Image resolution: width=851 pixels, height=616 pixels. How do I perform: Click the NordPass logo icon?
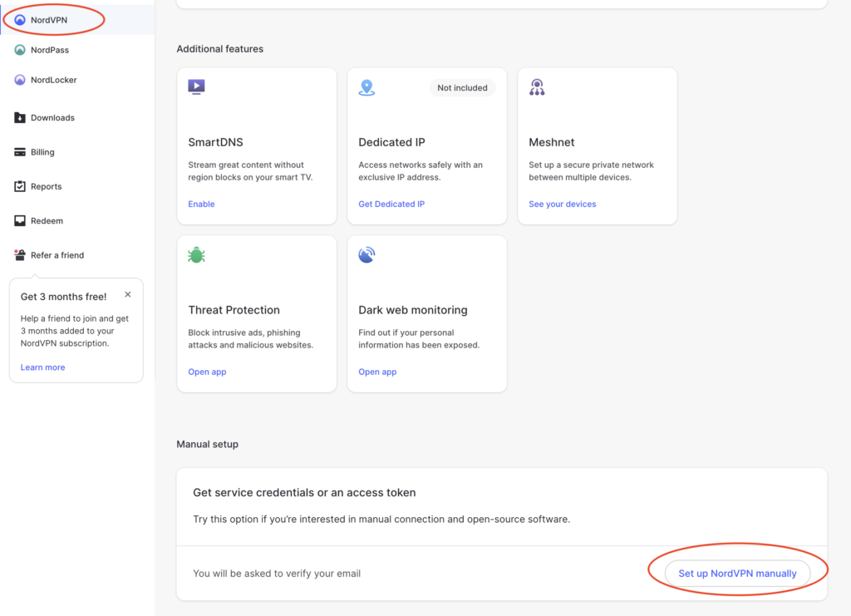point(20,50)
